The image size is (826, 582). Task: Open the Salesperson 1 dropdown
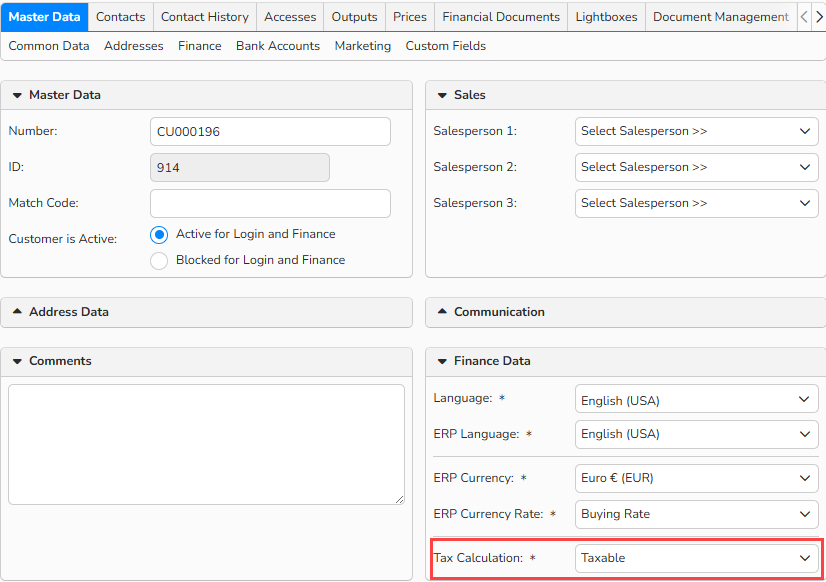[x=696, y=131]
